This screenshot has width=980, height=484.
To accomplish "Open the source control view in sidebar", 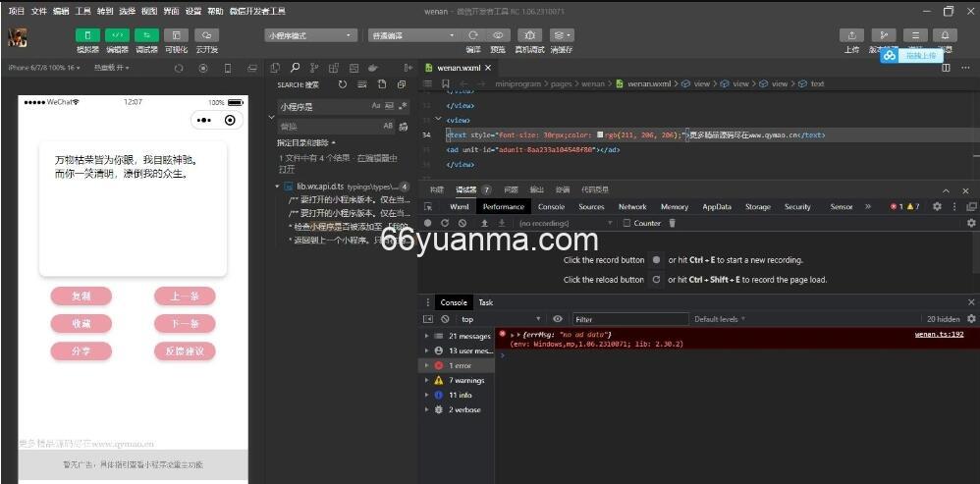I will 314,68.
